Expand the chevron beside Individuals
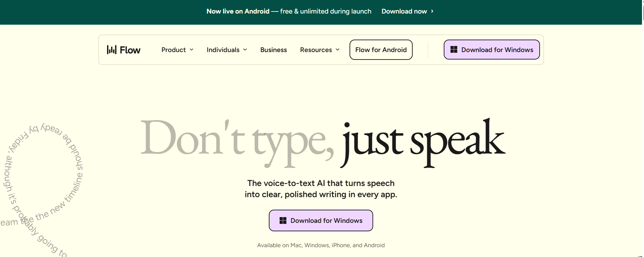The image size is (644, 257). pos(245,50)
